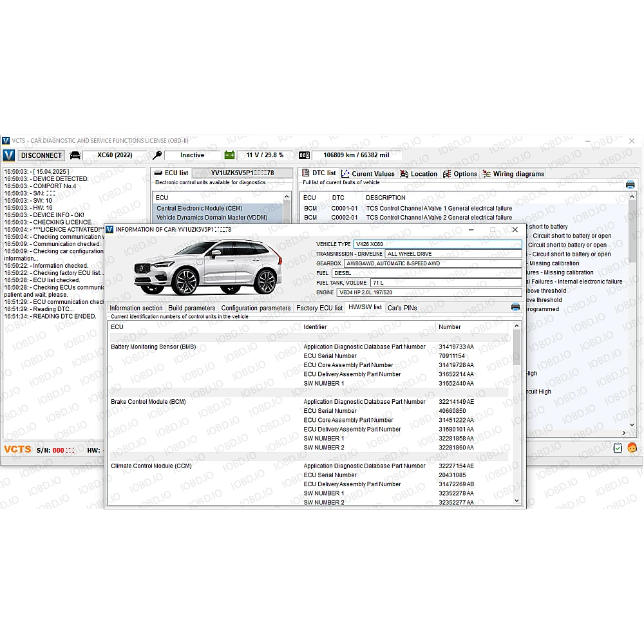The height and width of the screenshot is (644, 644).
Task: Click the XC60 car thumbnail image
Action: [x=208, y=267]
